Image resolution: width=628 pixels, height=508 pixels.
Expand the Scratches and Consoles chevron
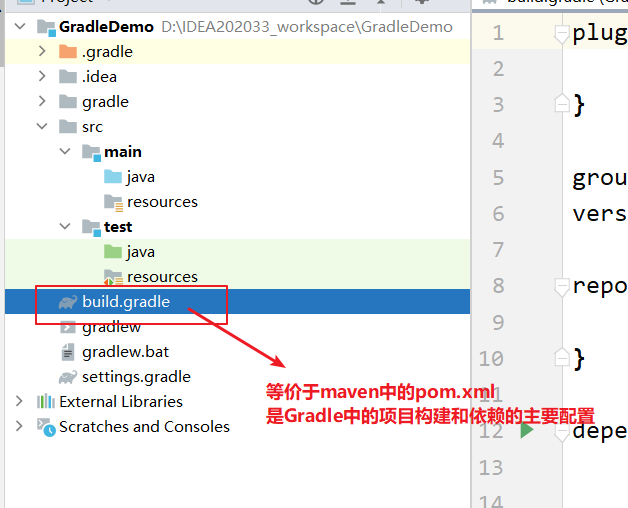pyautogui.click(x=19, y=426)
